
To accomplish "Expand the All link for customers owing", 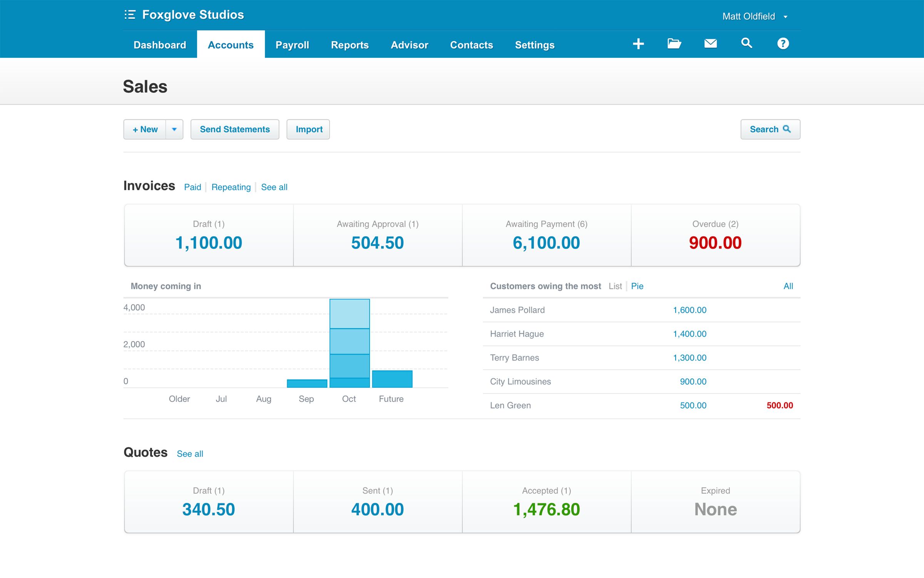I will [788, 286].
